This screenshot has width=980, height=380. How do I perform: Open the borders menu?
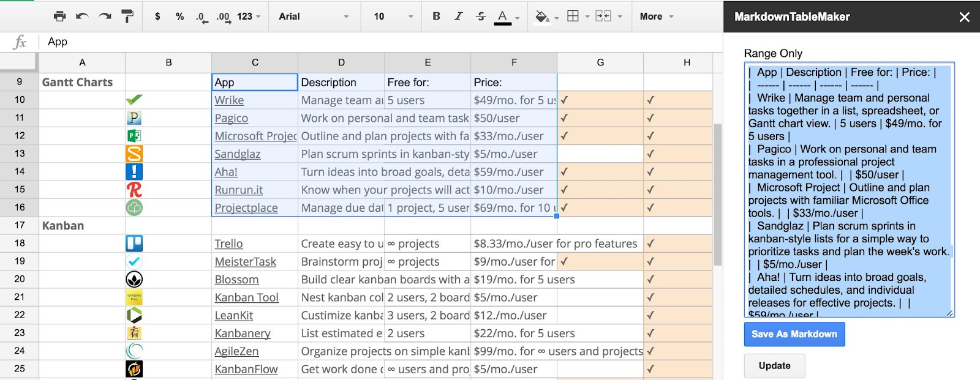pos(573,17)
